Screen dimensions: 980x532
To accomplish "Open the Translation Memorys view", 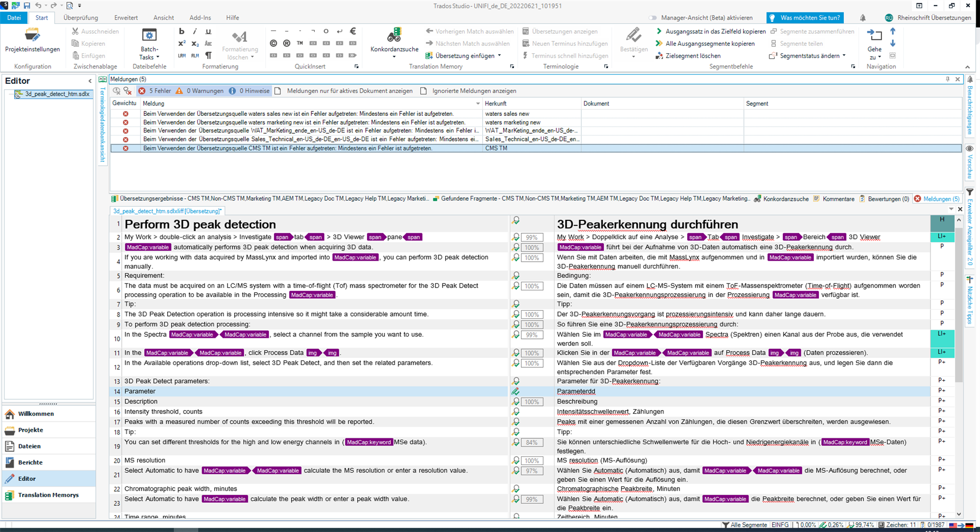I will tap(48, 495).
